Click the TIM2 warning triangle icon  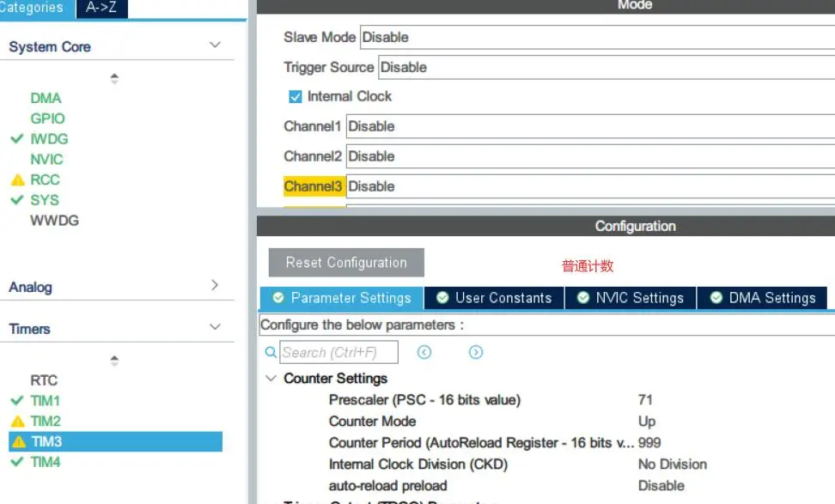coord(17,422)
